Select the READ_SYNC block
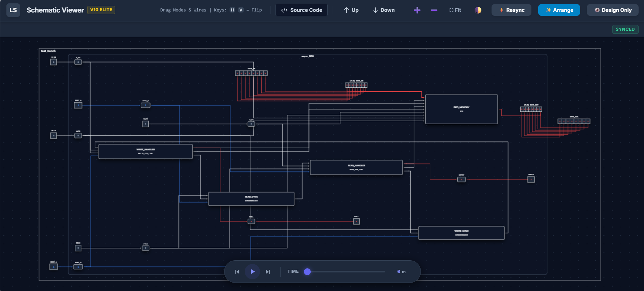This screenshot has width=644, height=291. click(x=251, y=199)
